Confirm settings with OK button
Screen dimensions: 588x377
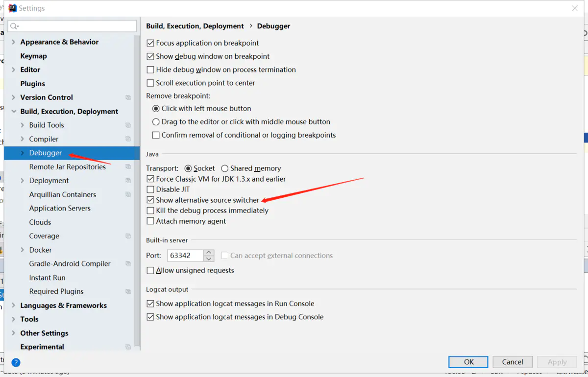(x=468, y=362)
